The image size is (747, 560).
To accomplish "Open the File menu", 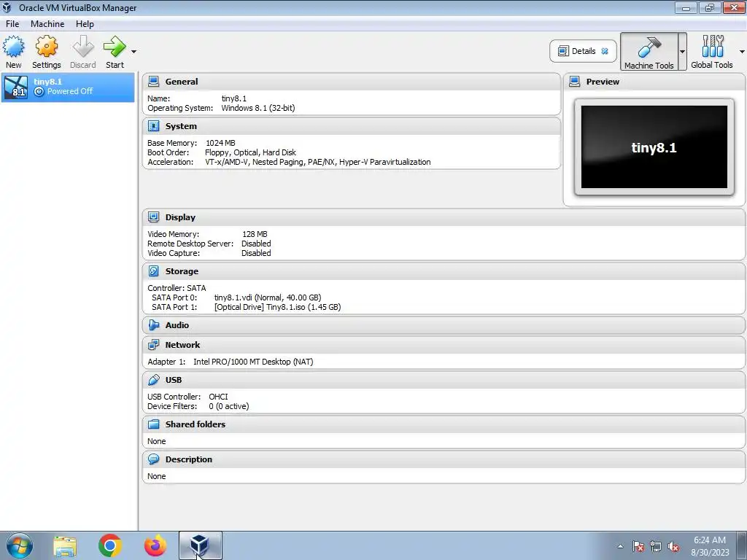I will [x=12, y=24].
